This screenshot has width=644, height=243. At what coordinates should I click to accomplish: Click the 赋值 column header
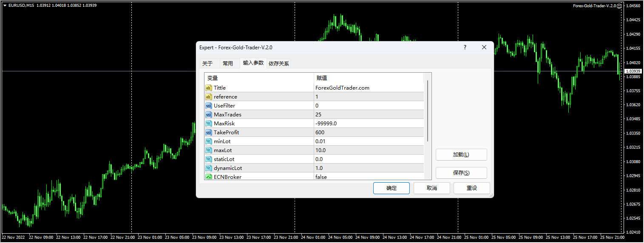pyautogui.click(x=369, y=78)
